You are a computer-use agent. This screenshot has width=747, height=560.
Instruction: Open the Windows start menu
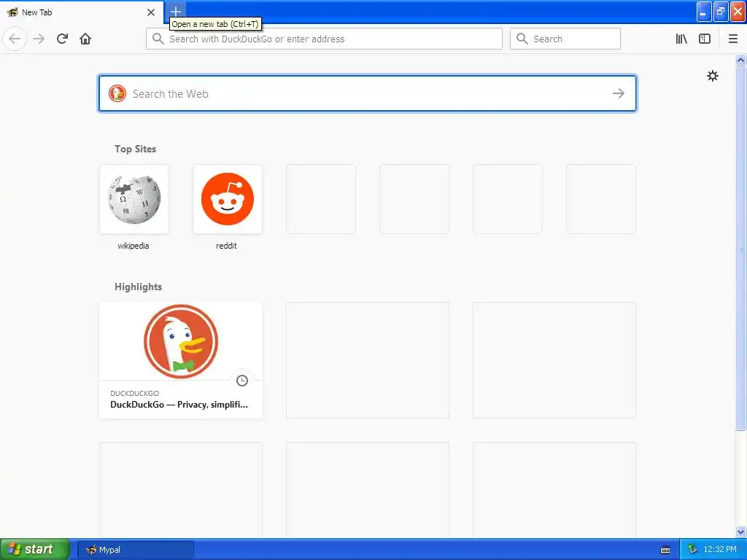point(35,550)
